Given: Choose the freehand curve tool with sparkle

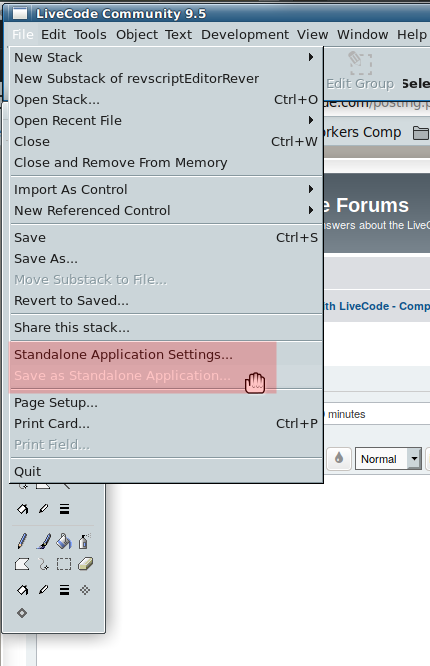Looking at the screenshot, I should pyautogui.click(x=43, y=564).
